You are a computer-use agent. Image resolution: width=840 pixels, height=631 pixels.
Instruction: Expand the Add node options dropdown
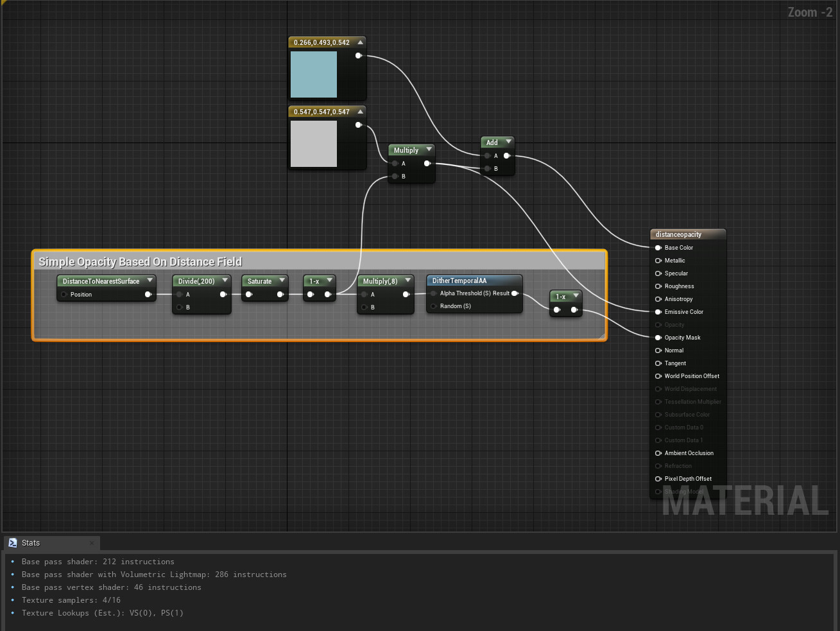[x=508, y=142]
